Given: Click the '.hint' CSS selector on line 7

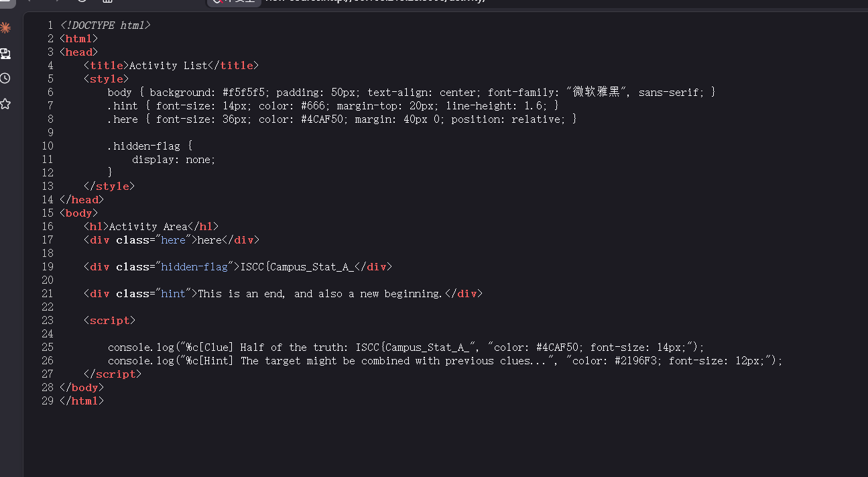Looking at the screenshot, I should (x=123, y=106).
